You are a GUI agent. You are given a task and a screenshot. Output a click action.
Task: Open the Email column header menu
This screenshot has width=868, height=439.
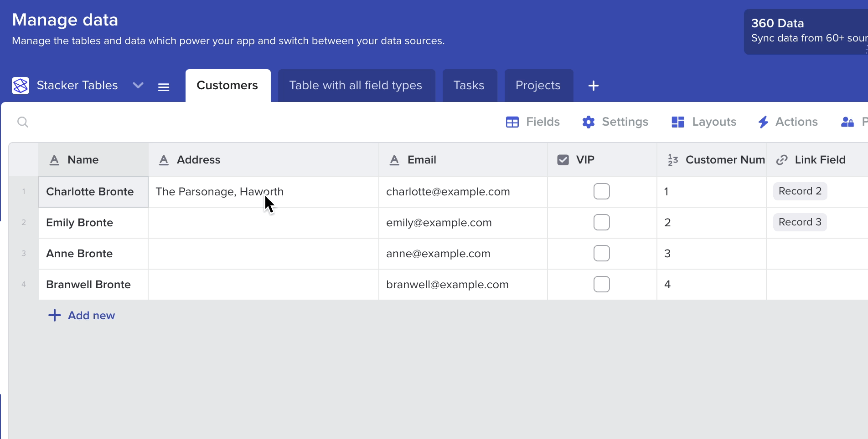click(x=462, y=160)
